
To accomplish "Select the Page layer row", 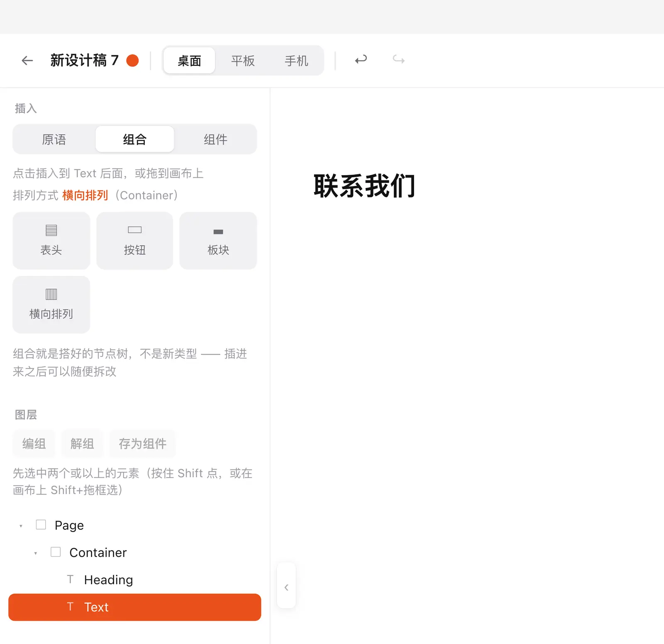I will point(135,525).
